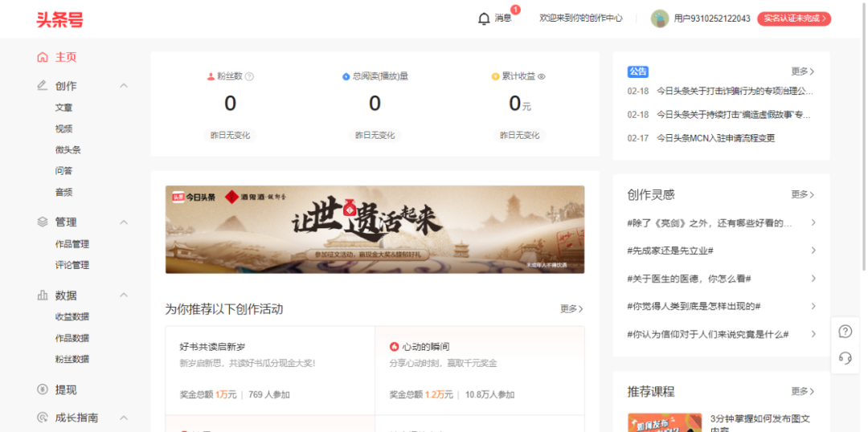Open 评论管理 page
Viewport: 868px width, 432px height.
pyautogui.click(x=72, y=265)
